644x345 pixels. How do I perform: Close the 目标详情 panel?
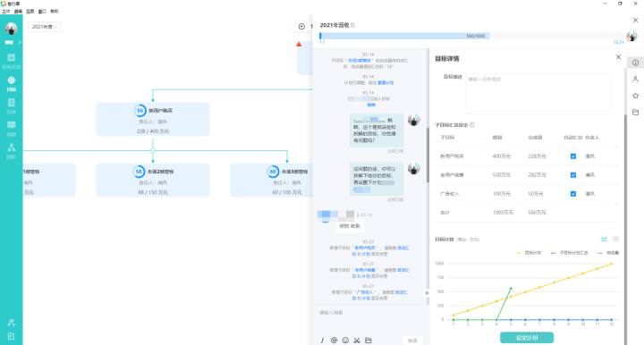click(618, 57)
